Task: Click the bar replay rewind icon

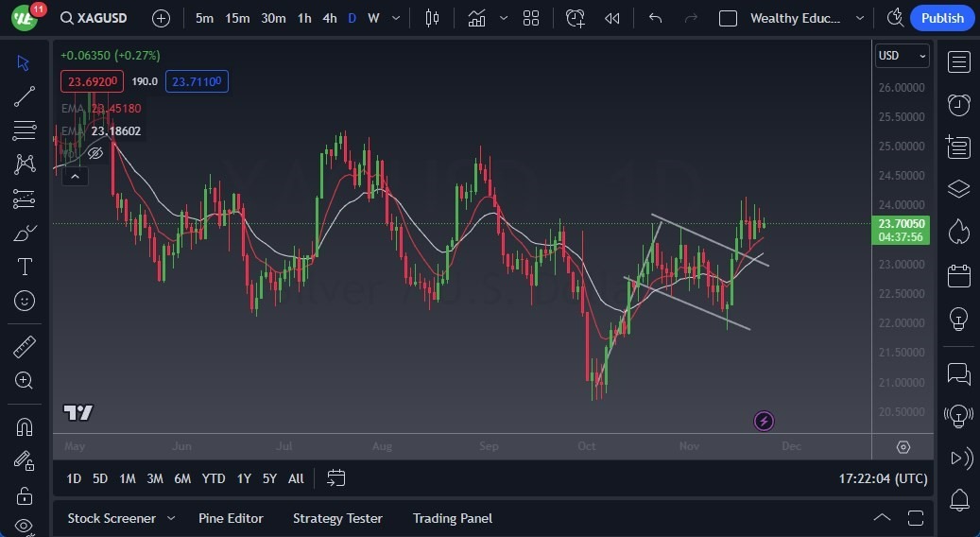Action: click(x=612, y=18)
